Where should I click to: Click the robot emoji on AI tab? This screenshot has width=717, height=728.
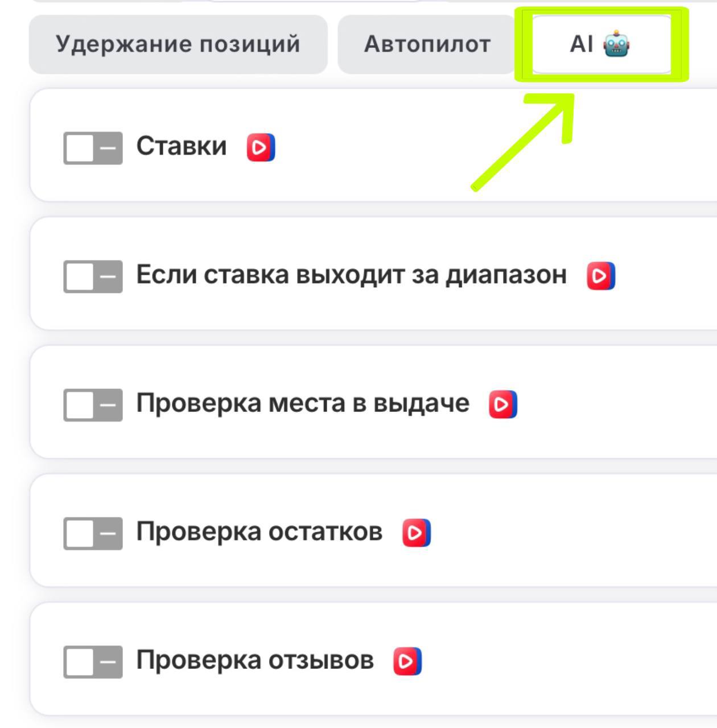click(x=617, y=44)
